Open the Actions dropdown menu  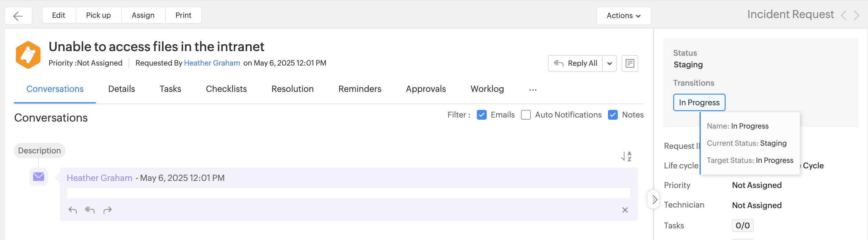623,16
